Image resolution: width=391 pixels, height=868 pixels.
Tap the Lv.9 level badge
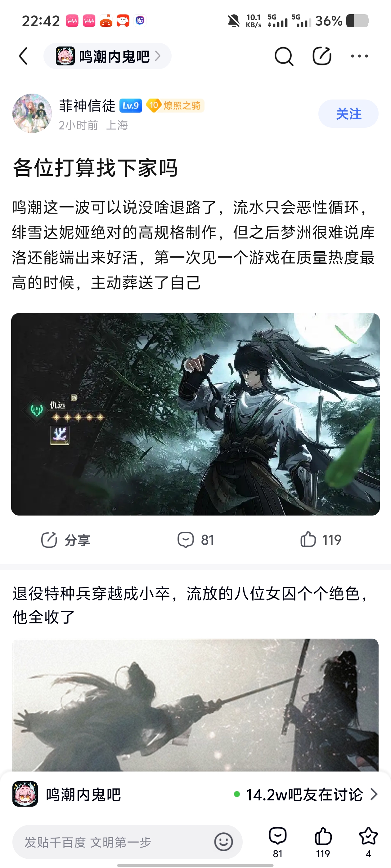click(x=131, y=106)
